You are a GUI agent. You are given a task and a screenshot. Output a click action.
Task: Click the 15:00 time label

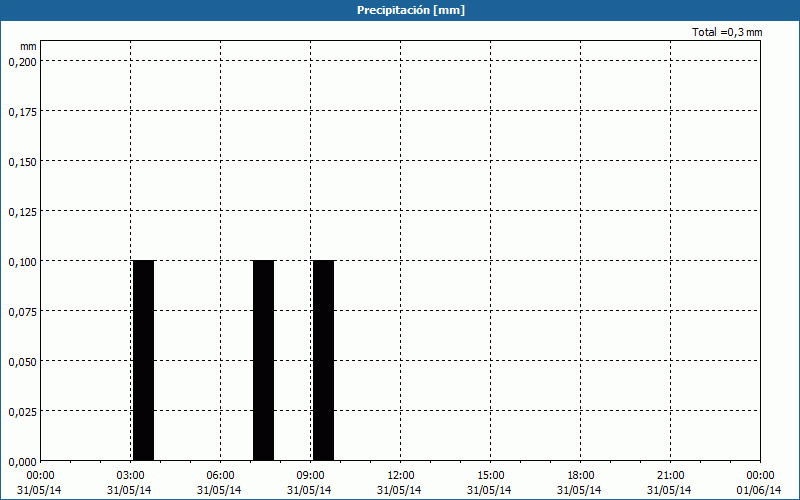(490, 476)
